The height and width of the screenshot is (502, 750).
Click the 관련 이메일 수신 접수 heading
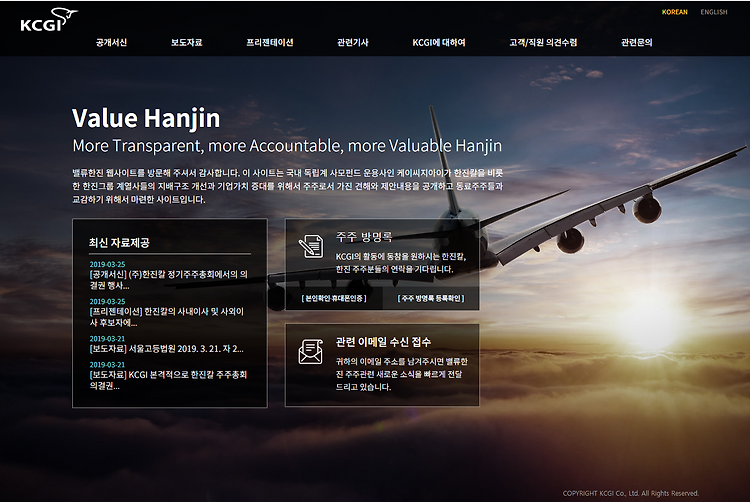[383, 342]
